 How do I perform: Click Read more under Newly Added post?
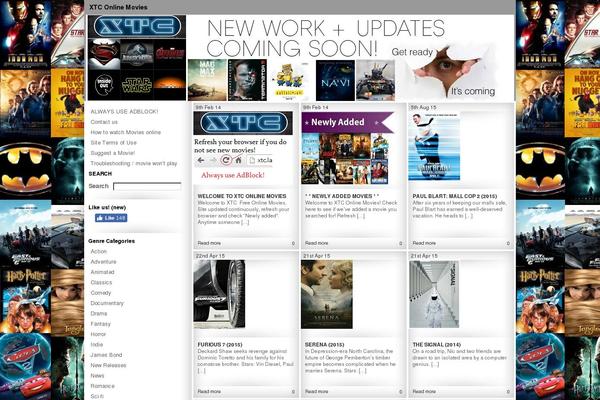pyautogui.click(x=316, y=243)
